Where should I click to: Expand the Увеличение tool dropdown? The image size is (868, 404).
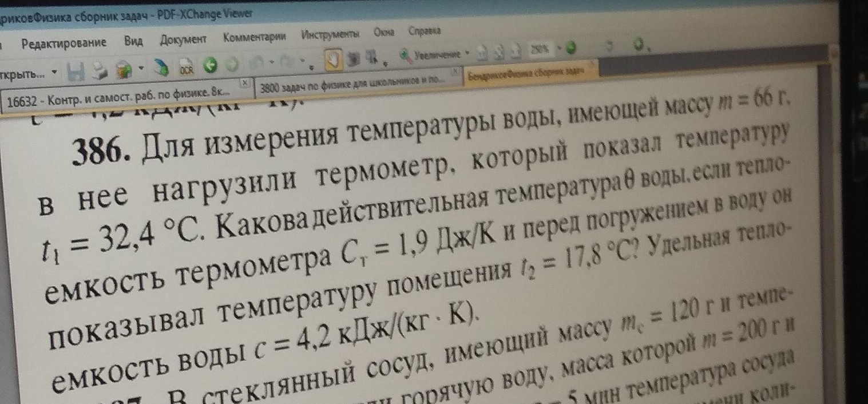click(x=467, y=52)
